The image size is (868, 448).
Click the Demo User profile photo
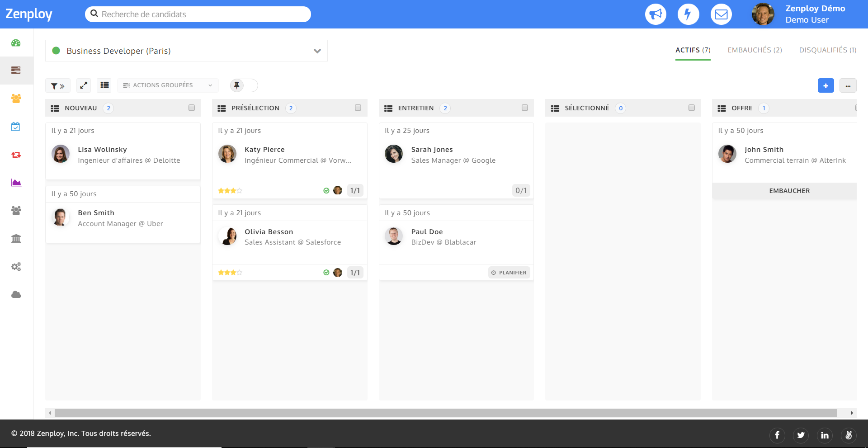[763, 14]
